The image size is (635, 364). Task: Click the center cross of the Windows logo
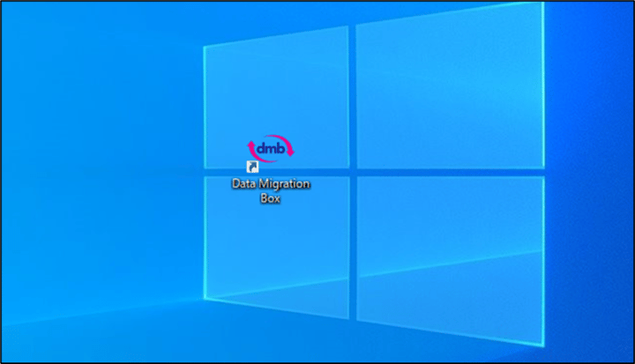pyautogui.click(x=352, y=170)
